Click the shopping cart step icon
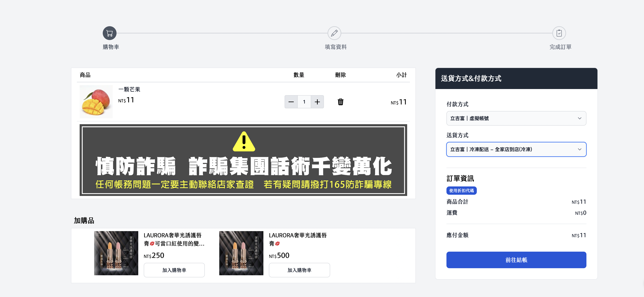This screenshot has width=644, height=297. (x=109, y=33)
